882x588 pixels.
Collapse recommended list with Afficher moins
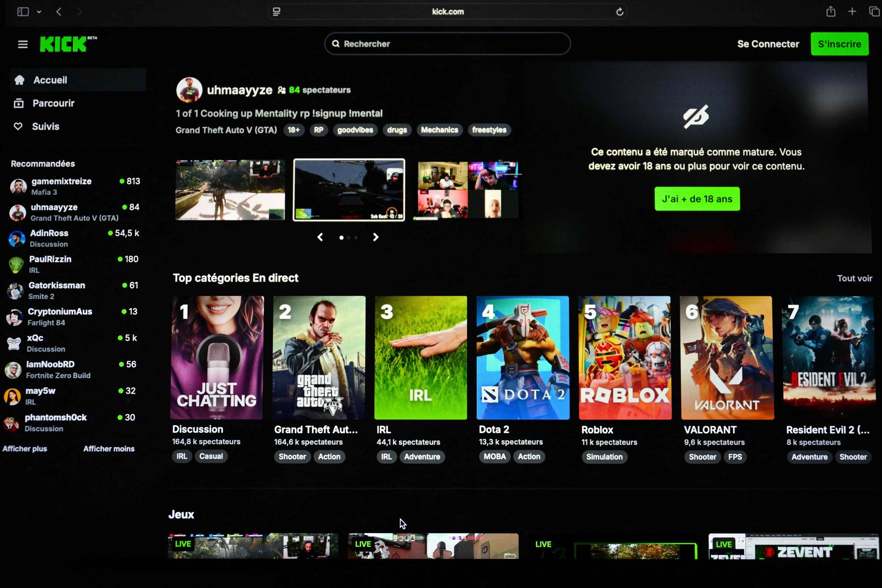coord(109,449)
